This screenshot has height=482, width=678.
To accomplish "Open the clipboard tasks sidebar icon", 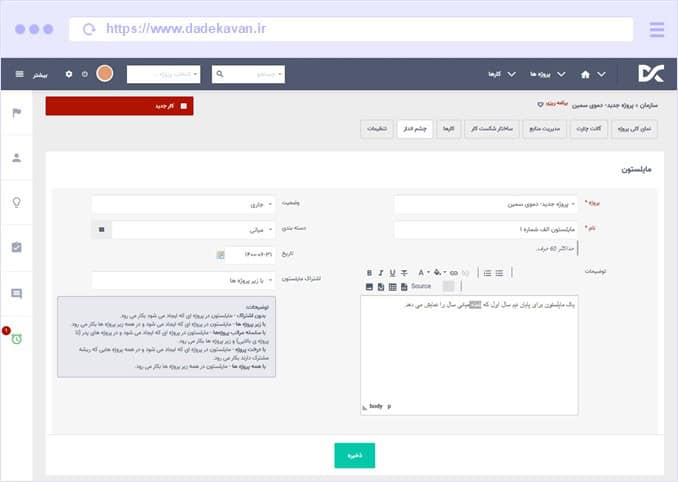I will (16, 247).
